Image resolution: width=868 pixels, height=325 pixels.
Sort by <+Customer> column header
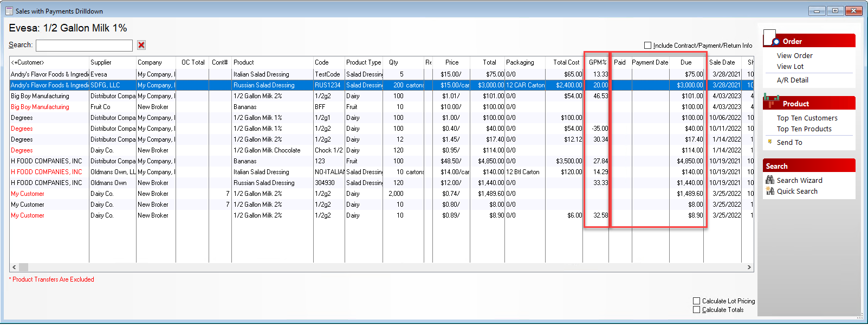49,62
